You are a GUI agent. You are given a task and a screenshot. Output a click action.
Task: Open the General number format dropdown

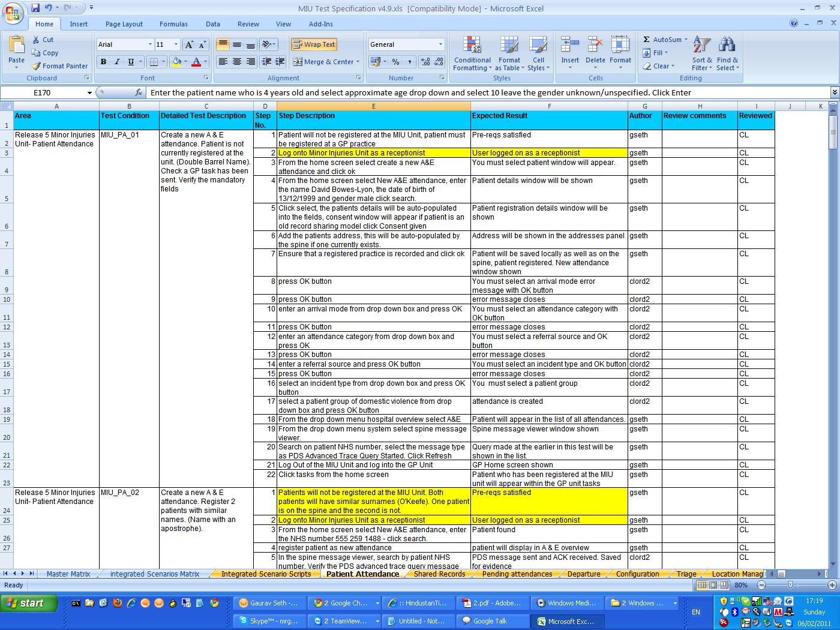tap(440, 44)
